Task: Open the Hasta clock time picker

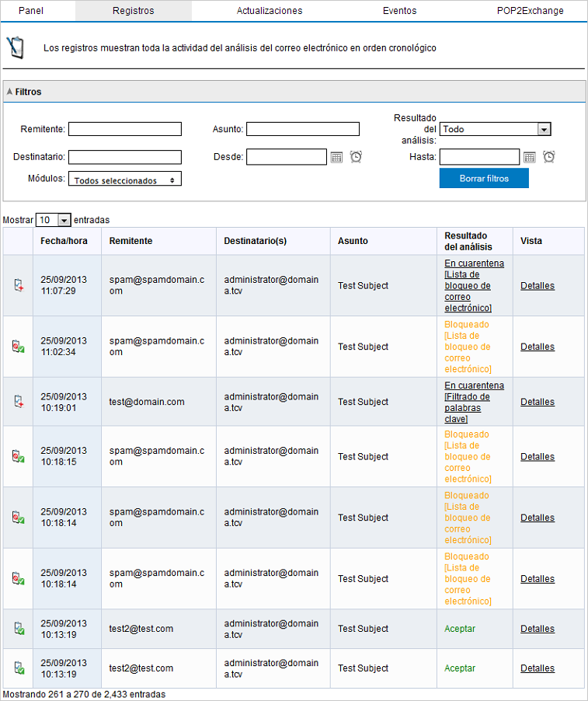Action: click(x=549, y=157)
